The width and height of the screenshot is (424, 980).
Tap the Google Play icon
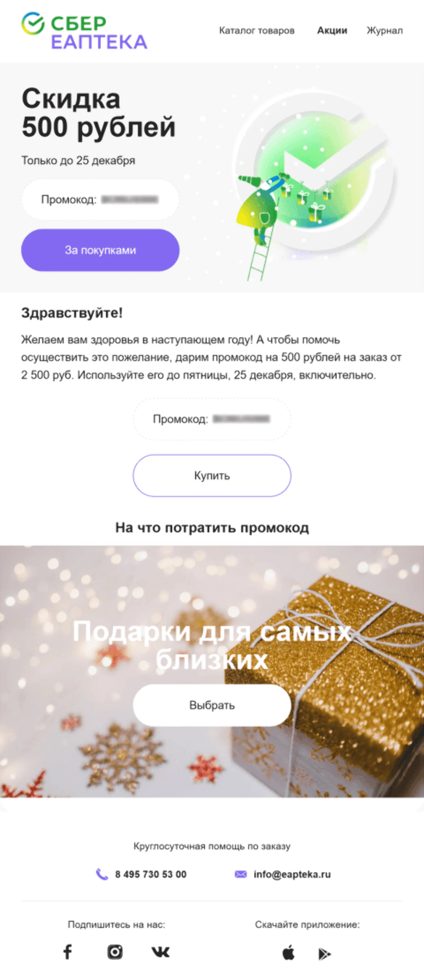pyautogui.click(x=324, y=954)
